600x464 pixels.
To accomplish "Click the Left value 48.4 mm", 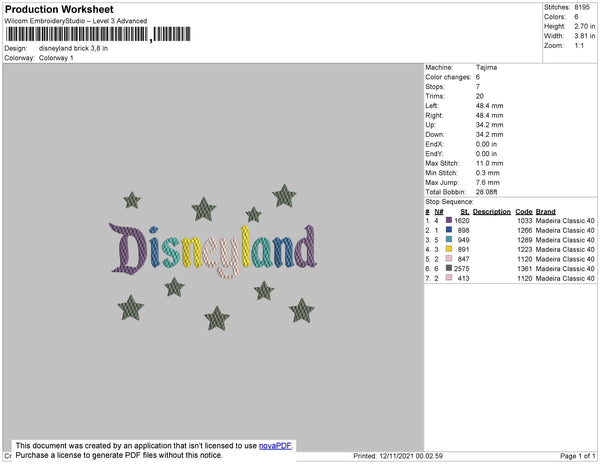I will pos(489,106).
